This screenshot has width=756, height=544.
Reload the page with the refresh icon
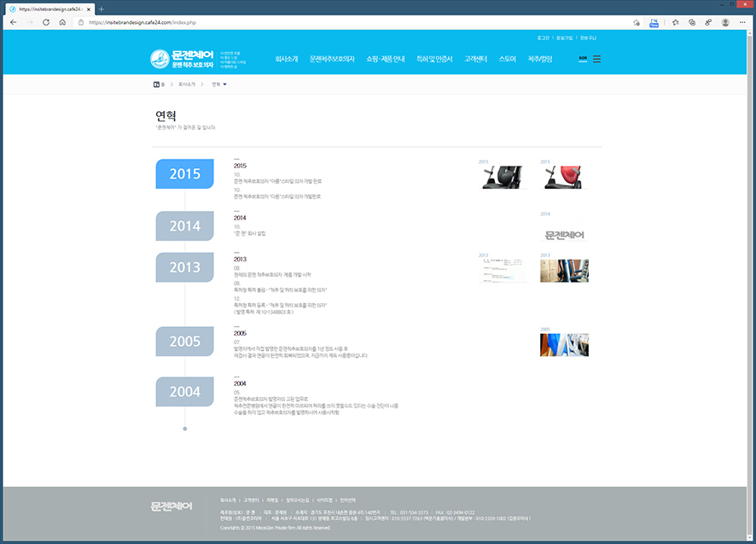click(45, 22)
